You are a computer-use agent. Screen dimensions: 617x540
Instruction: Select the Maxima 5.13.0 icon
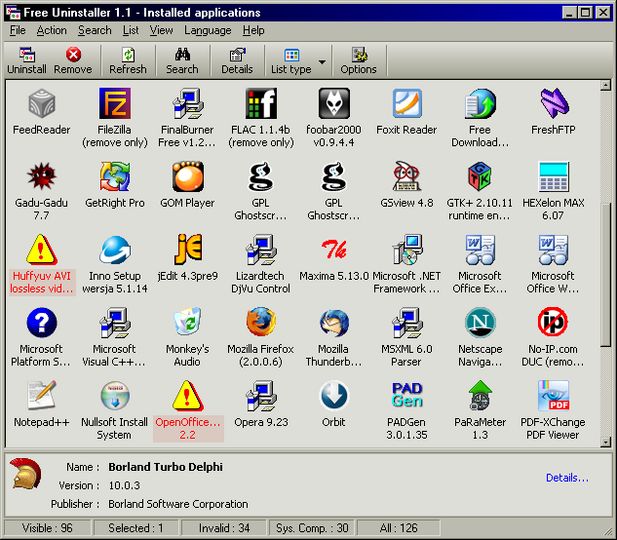334,250
